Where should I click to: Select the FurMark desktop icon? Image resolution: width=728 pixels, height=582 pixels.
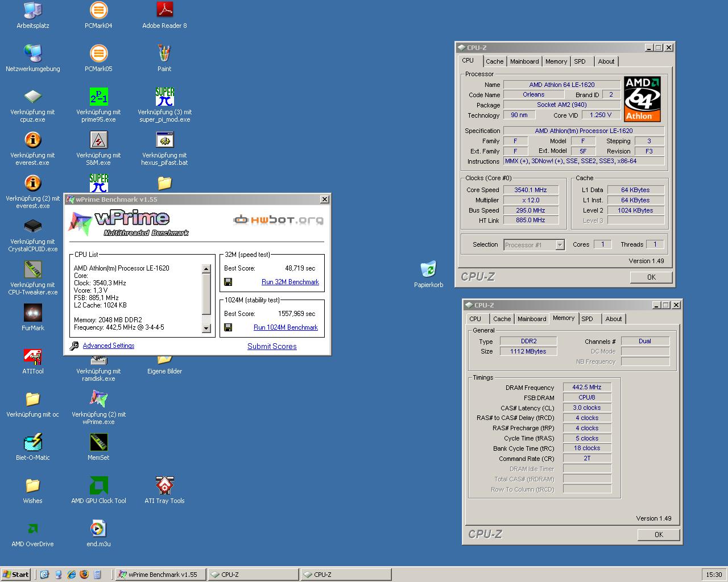click(x=32, y=313)
